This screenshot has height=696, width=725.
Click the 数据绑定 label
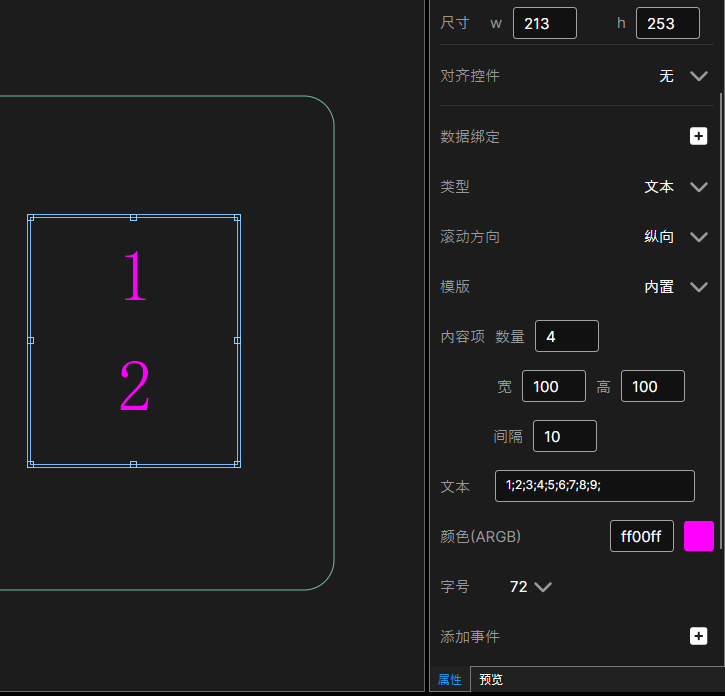coord(470,137)
